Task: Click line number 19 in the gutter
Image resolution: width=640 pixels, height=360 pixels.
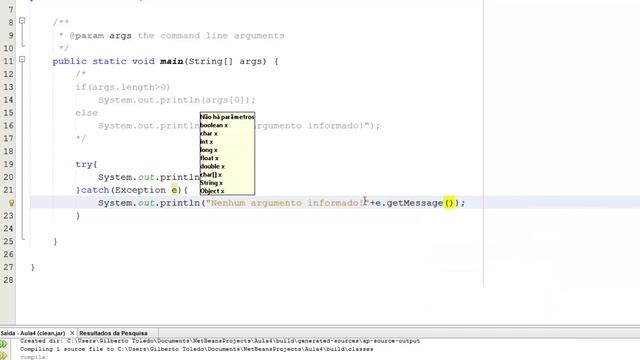Action: click(9, 164)
